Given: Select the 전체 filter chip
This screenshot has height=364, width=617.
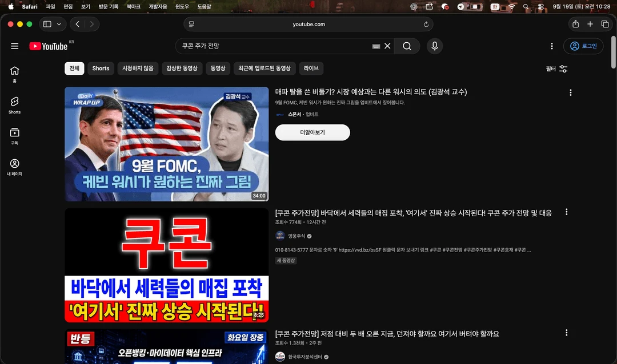Looking at the screenshot, I should point(74,68).
